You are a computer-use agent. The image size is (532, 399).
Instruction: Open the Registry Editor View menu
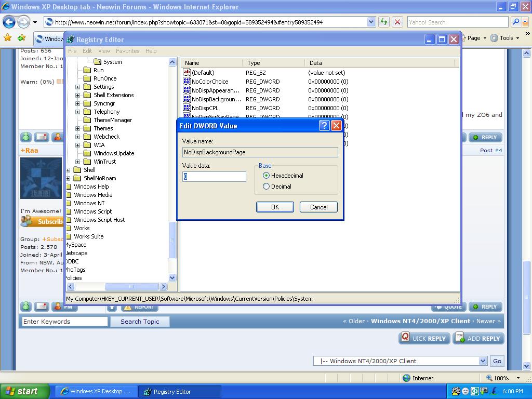click(x=104, y=51)
